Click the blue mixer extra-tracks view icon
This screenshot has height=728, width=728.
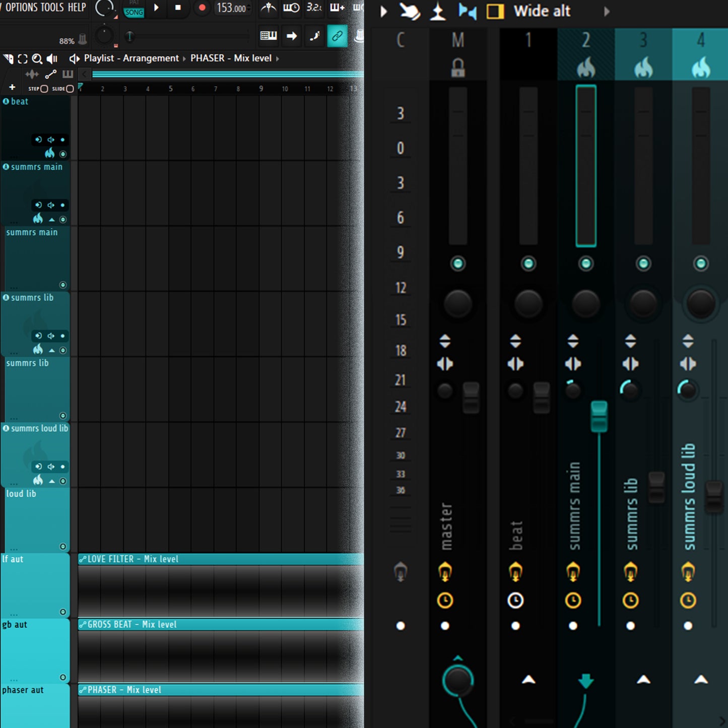[468, 11]
